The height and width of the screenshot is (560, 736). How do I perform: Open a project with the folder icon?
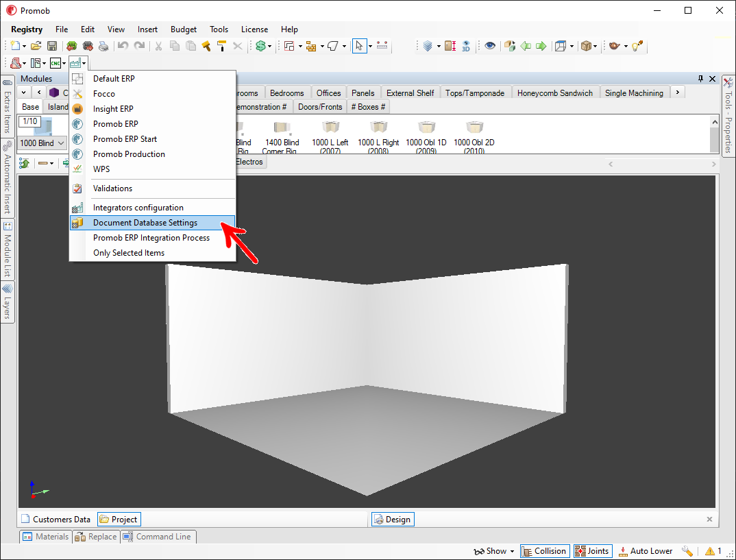coord(36,45)
